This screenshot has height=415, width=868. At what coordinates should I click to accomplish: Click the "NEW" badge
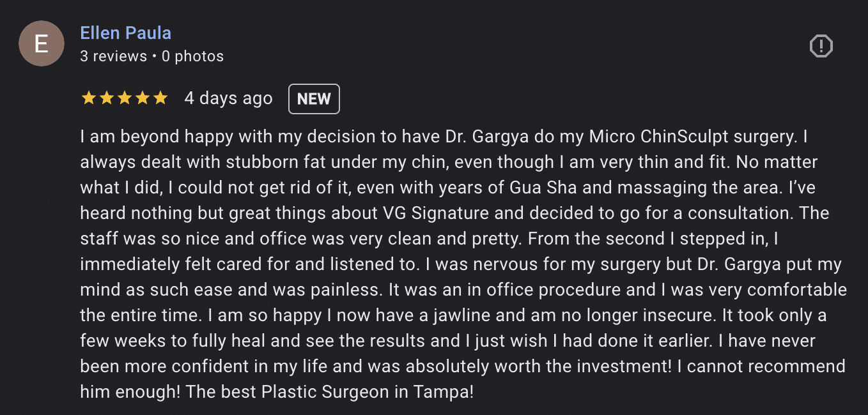[x=314, y=99]
